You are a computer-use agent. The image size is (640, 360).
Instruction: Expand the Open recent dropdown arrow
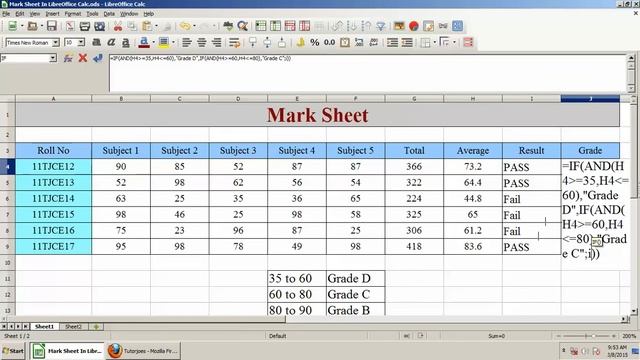[42, 26]
